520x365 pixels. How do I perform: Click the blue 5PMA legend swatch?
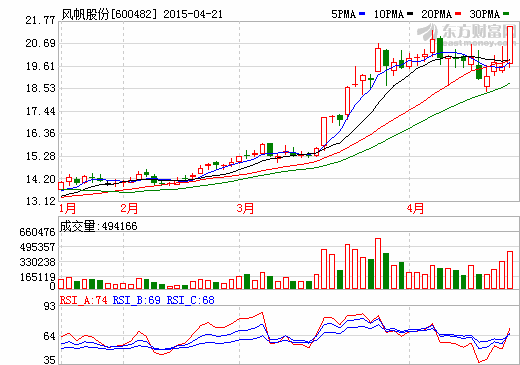click(x=362, y=14)
